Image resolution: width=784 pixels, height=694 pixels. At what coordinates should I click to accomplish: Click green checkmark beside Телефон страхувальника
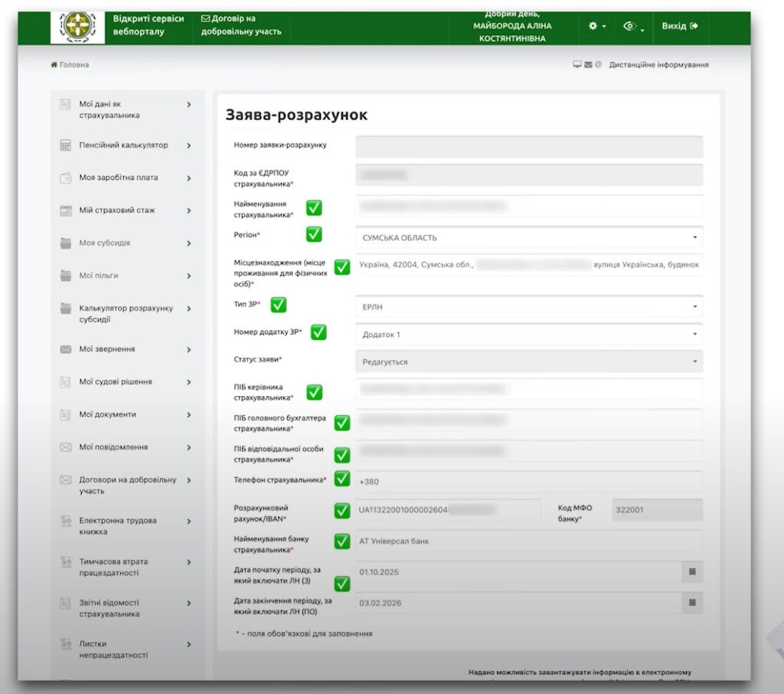coord(342,479)
